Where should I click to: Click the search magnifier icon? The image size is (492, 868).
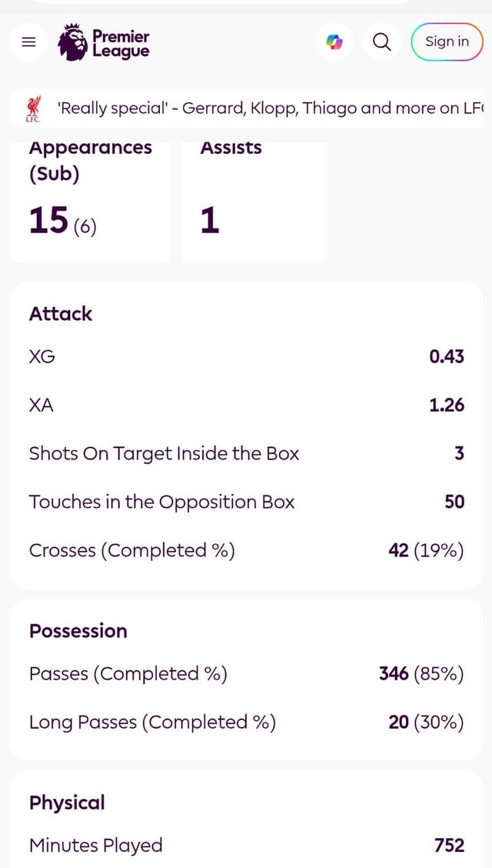click(x=381, y=42)
